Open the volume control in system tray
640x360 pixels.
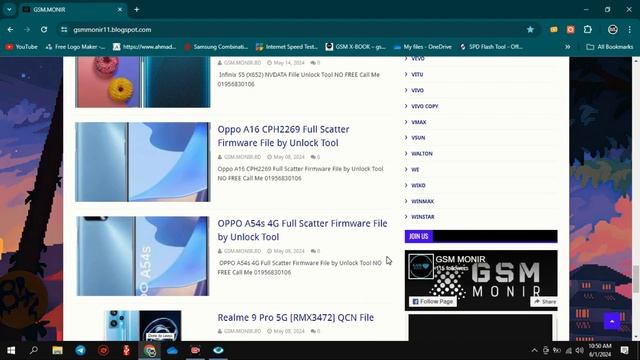point(580,350)
